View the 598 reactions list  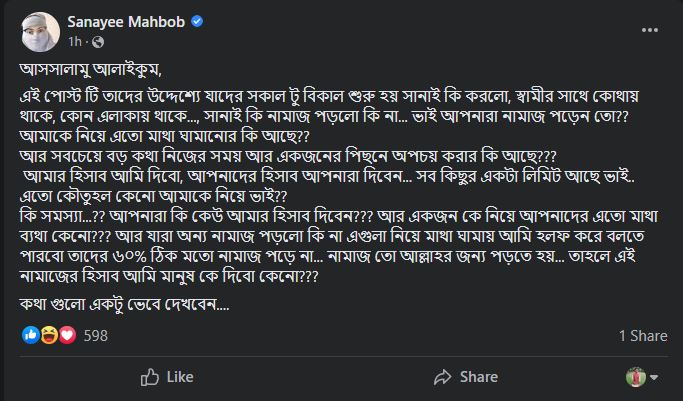coord(95,336)
